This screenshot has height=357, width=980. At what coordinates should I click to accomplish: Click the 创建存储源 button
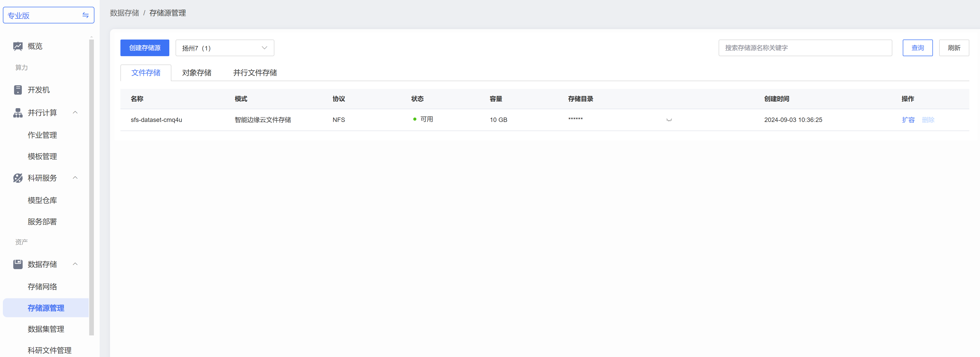(145, 48)
